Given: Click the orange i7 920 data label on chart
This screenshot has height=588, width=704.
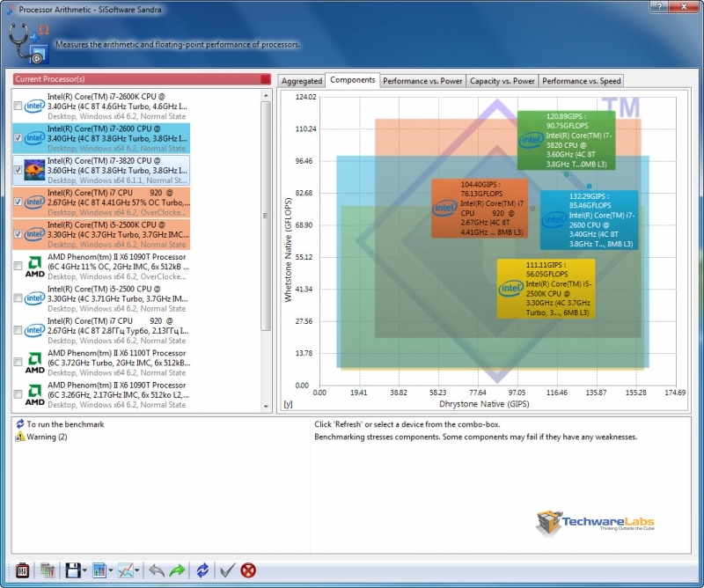Looking at the screenshot, I should (x=480, y=208).
